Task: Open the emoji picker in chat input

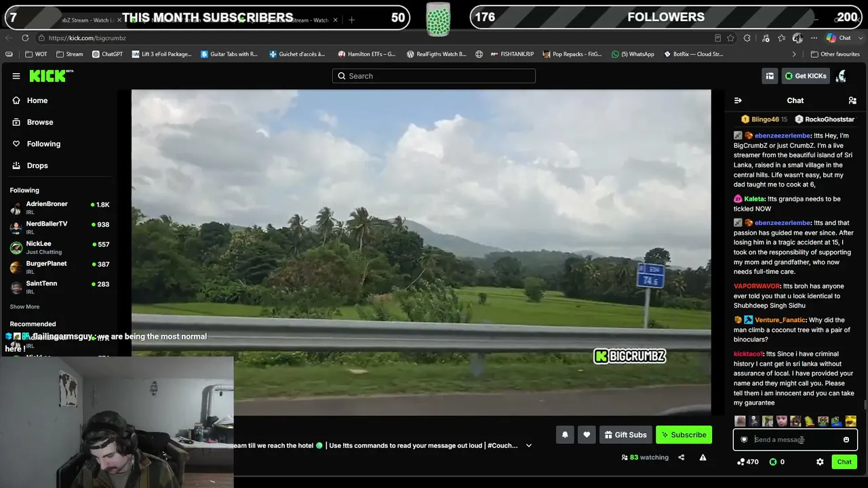Action: 846,440
